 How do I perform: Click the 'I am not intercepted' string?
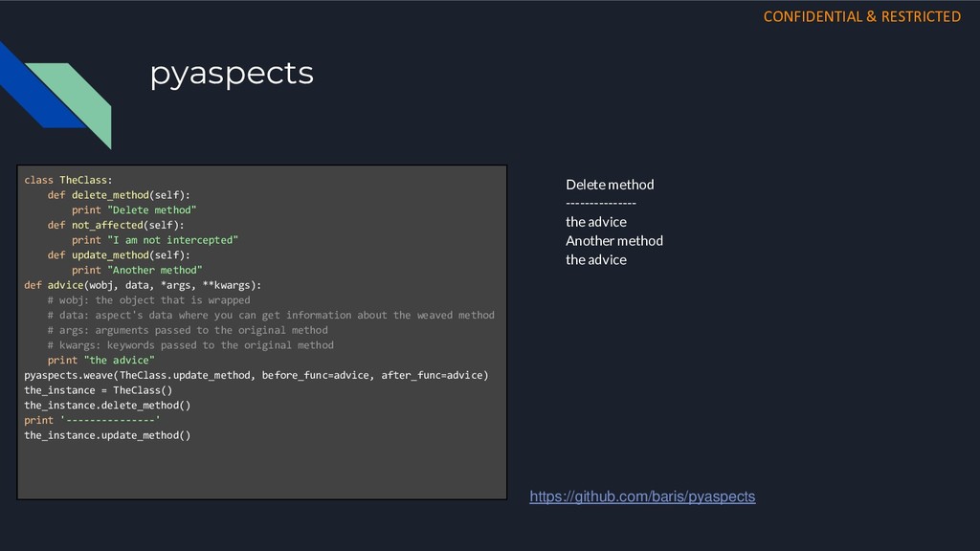(172, 240)
